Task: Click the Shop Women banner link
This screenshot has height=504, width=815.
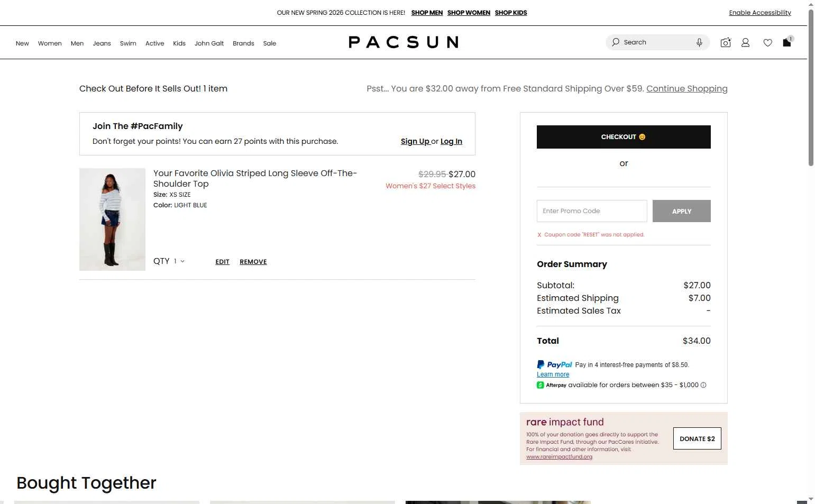Action: [469, 13]
